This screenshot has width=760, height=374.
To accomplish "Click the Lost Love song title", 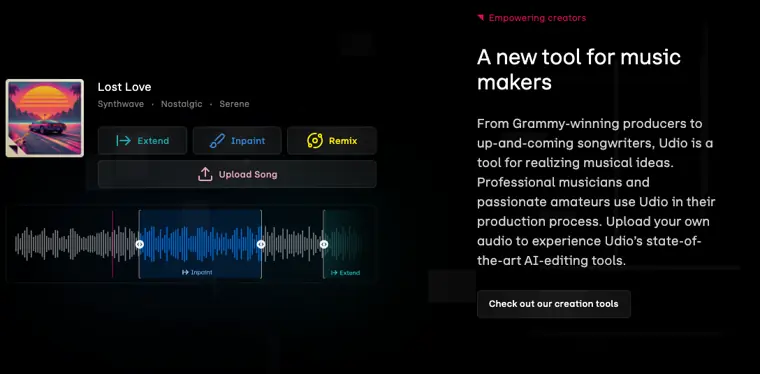I will [x=125, y=87].
